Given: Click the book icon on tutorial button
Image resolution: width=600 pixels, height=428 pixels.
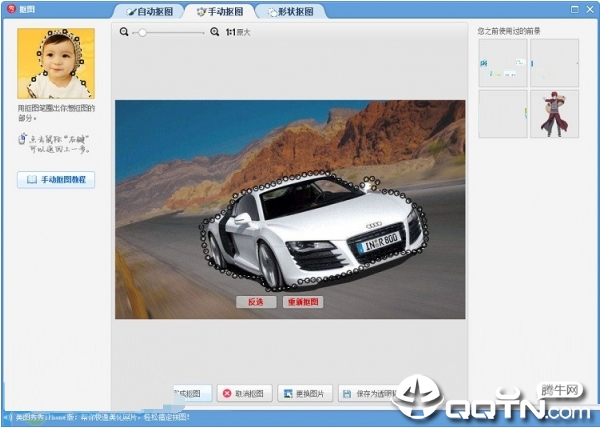Looking at the screenshot, I should click(x=32, y=180).
